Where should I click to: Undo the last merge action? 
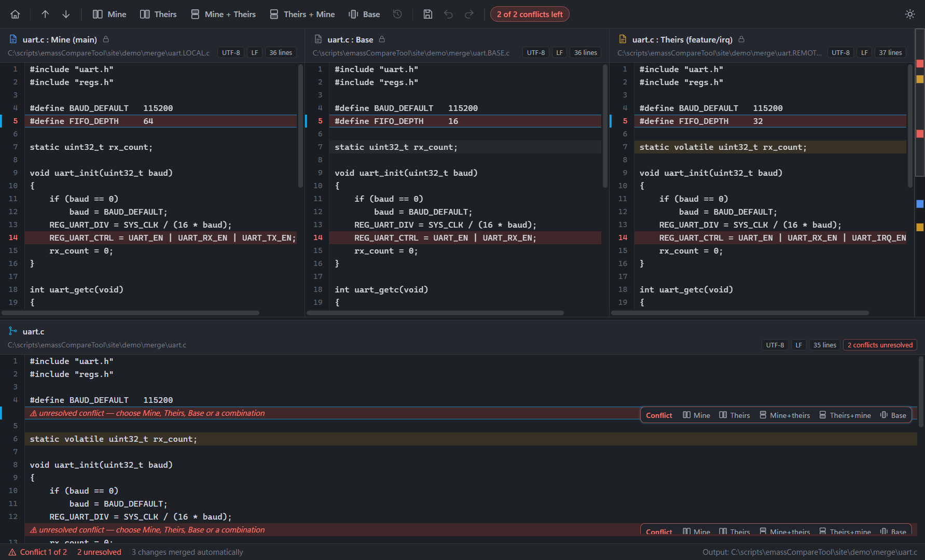point(448,14)
